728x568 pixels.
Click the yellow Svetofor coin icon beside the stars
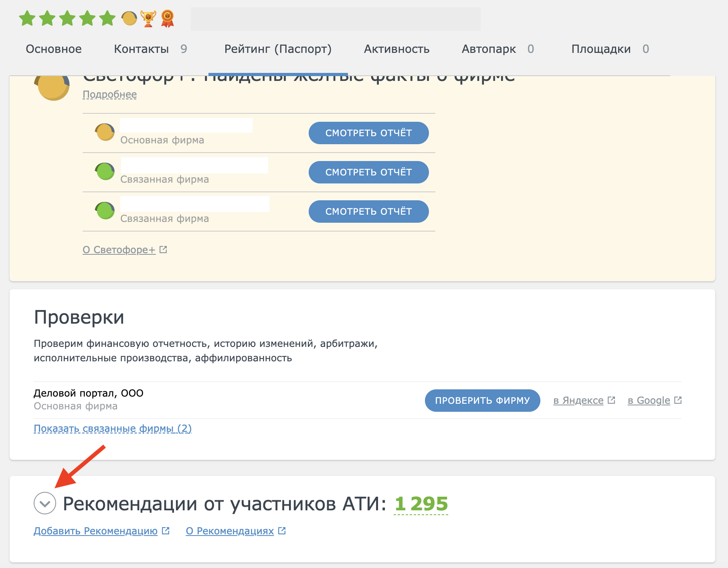[x=129, y=18]
